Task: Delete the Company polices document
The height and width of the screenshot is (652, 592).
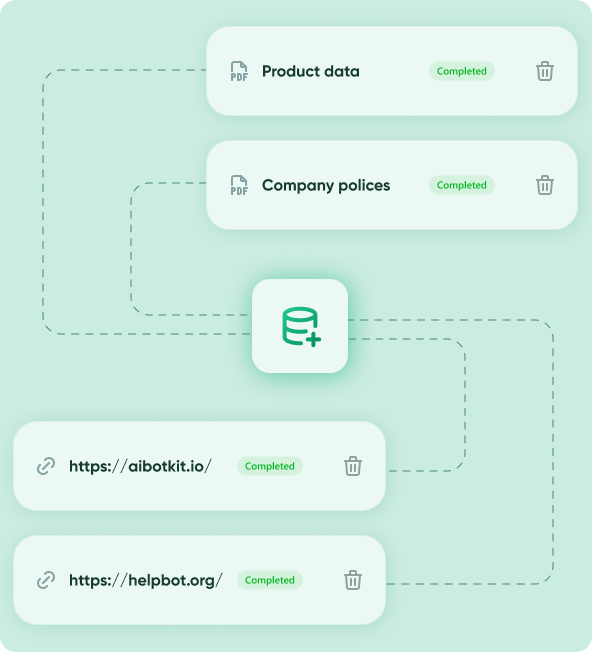Action: coord(544,185)
